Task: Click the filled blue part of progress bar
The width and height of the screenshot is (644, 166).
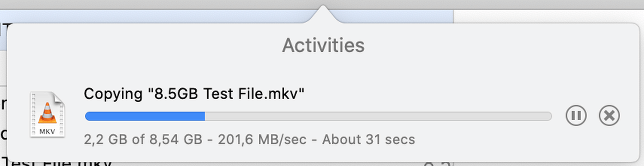Action: click(145, 116)
